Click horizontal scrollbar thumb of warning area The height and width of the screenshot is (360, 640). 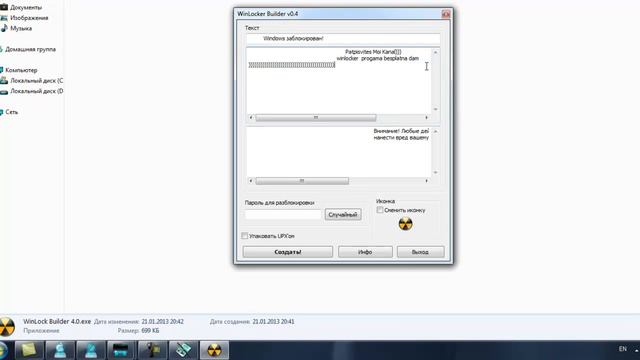[x=302, y=181]
